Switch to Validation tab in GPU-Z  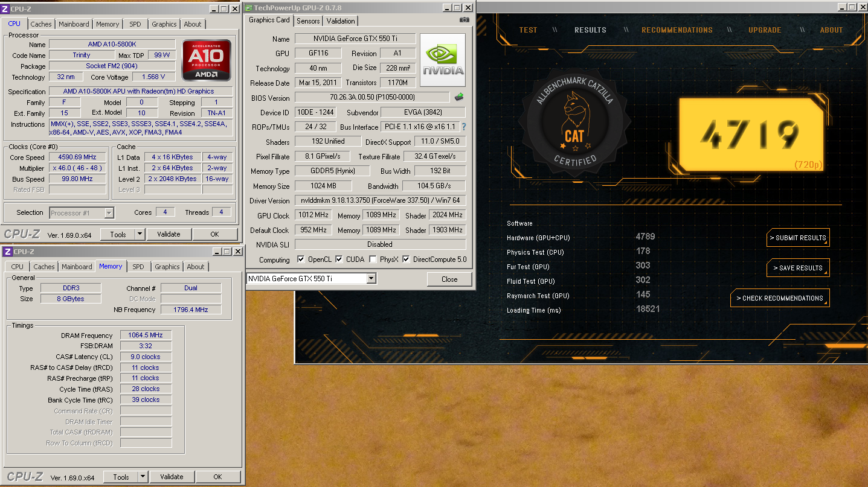pos(341,21)
